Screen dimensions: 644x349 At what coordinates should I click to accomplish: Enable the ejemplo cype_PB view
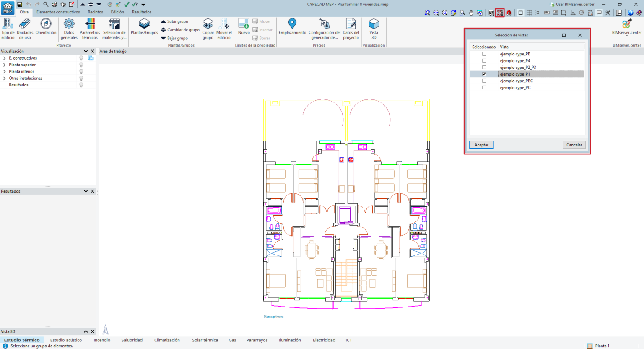pos(484,54)
